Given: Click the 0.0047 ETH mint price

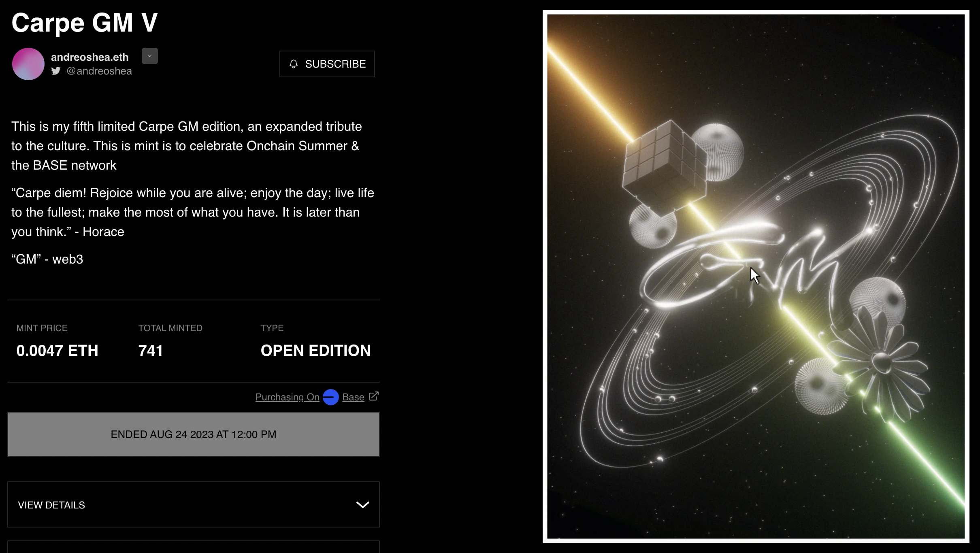Looking at the screenshot, I should tap(58, 351).
